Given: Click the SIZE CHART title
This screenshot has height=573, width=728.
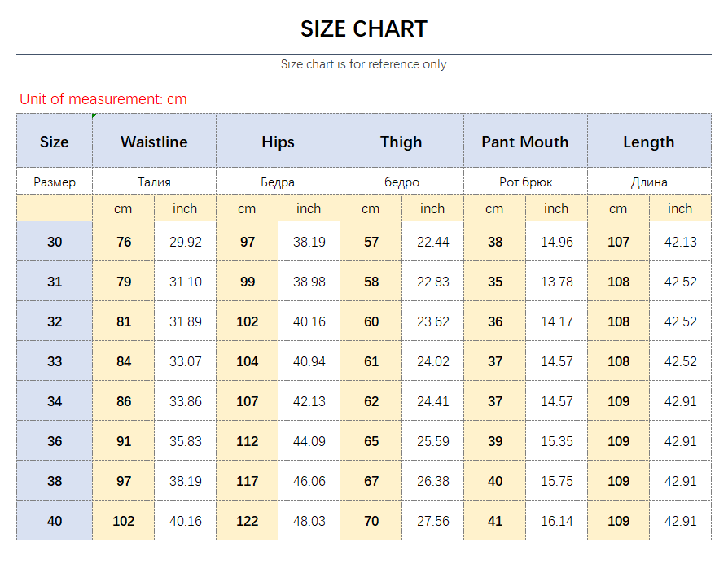Looking at the screenshot, I should point(363,29).
